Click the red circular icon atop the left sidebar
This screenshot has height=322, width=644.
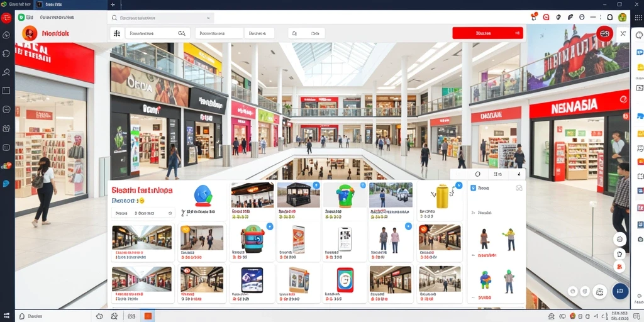coord(6,18)
